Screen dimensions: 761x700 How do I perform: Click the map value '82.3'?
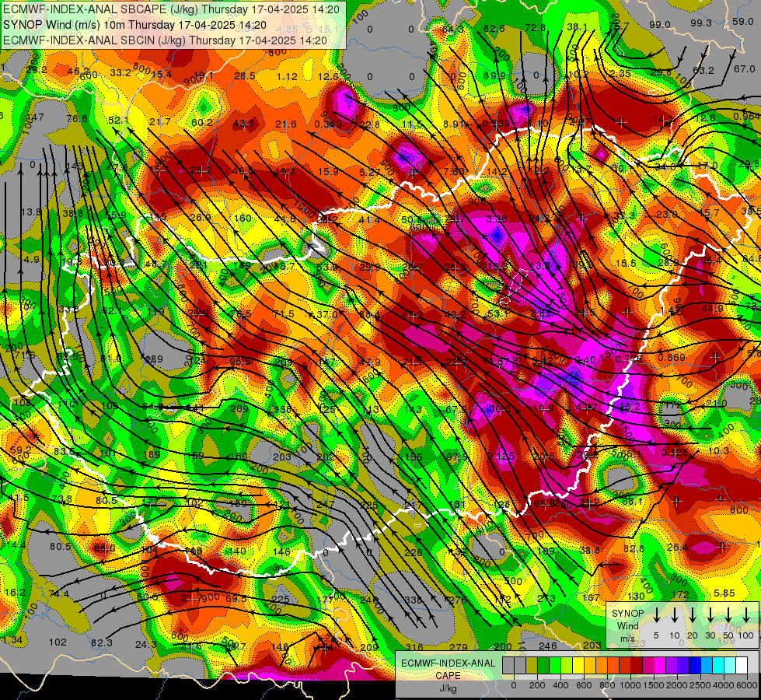click(x=102, y=643)
